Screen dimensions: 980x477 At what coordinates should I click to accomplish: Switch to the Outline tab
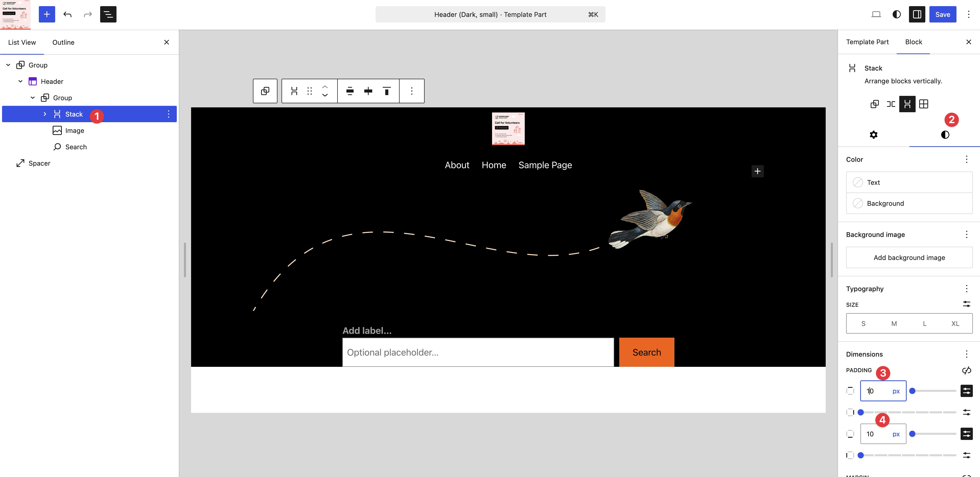pyautogui.click(x=63, y=42)
